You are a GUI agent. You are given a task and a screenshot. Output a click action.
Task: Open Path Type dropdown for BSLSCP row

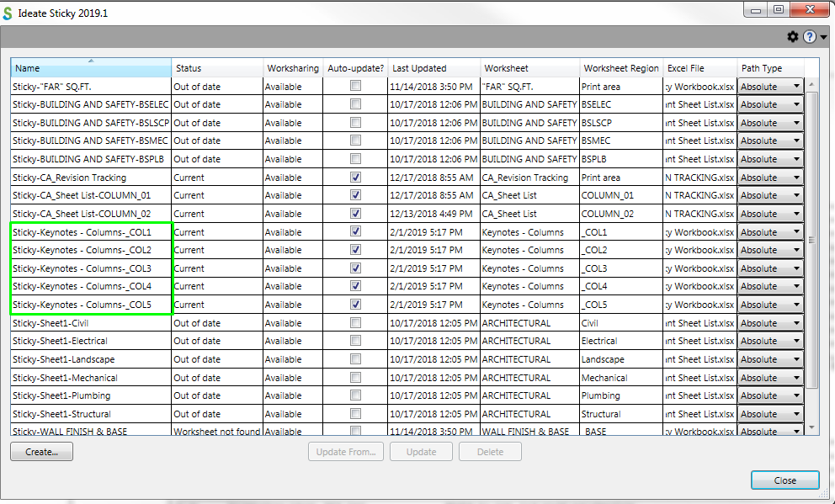point(770,122)
